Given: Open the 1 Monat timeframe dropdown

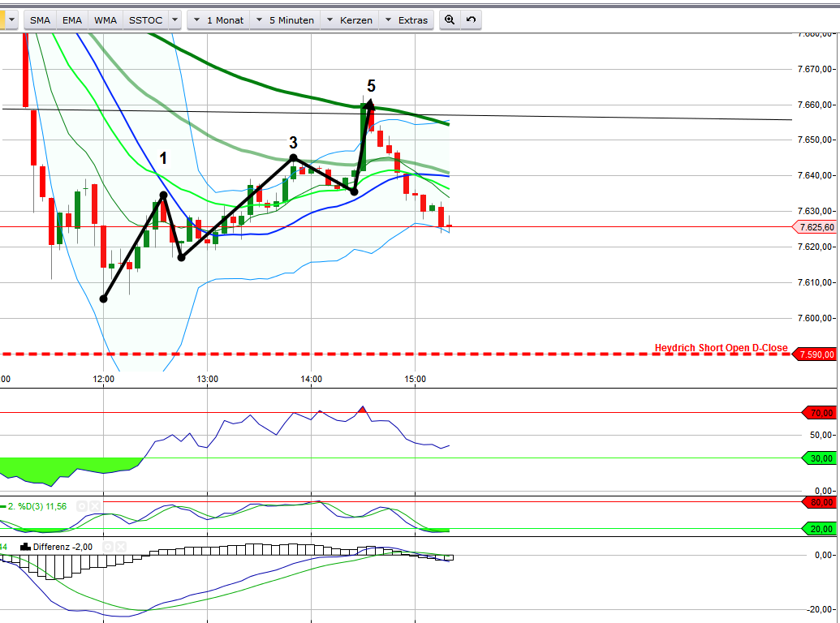Looking at the screenshot, I should pyautogui.click(x=216, y=19).
